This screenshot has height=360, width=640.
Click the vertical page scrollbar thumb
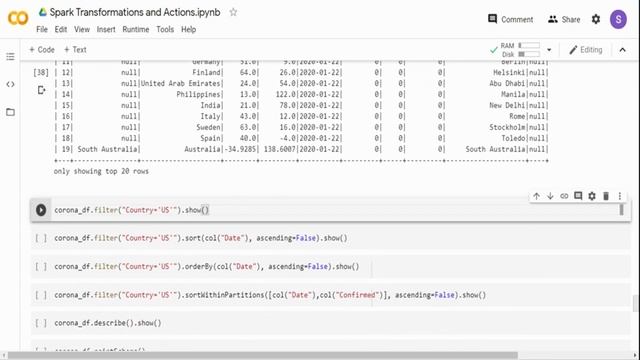(636, 303)
